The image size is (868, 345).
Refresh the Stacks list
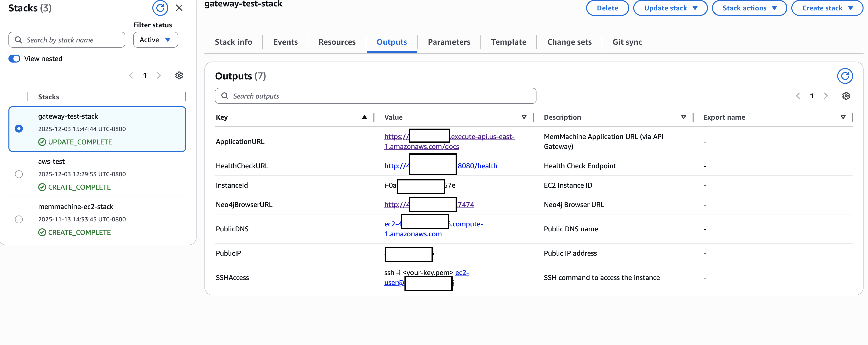(x=160, y=8)
